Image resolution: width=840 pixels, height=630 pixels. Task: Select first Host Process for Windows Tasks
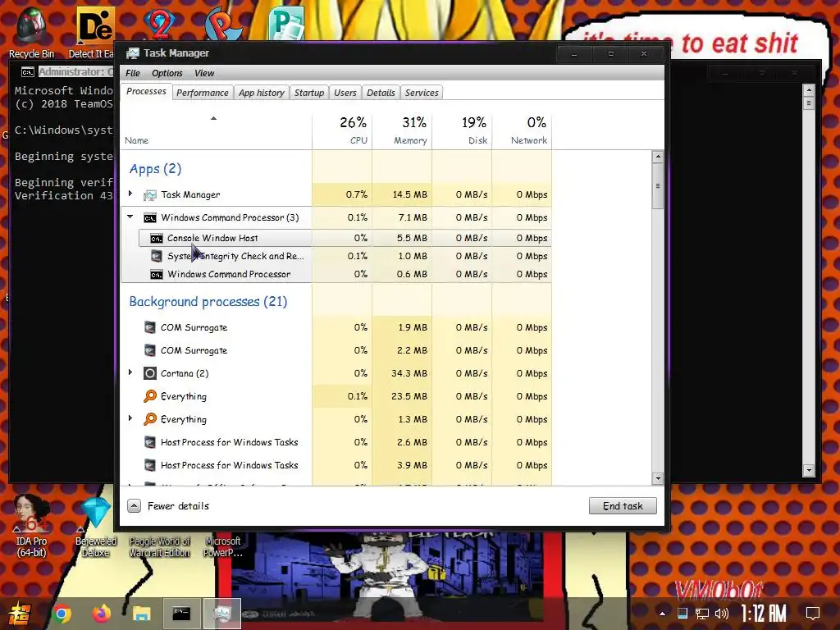pos(336,442)
